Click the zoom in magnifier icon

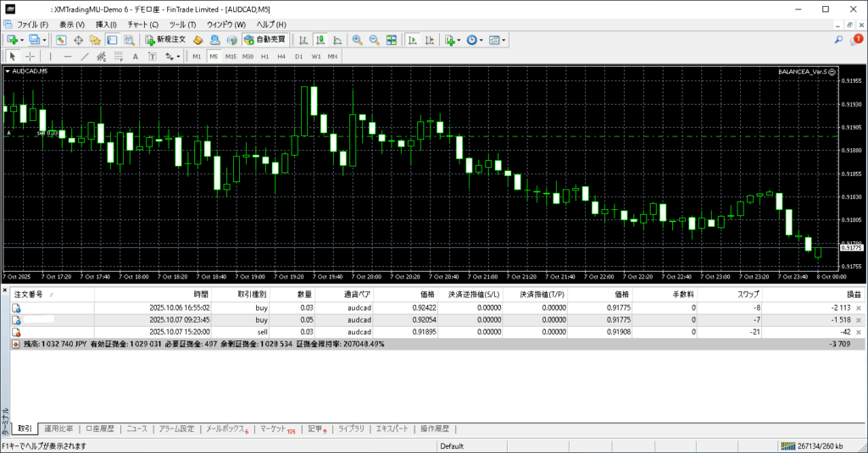[357, 40]
